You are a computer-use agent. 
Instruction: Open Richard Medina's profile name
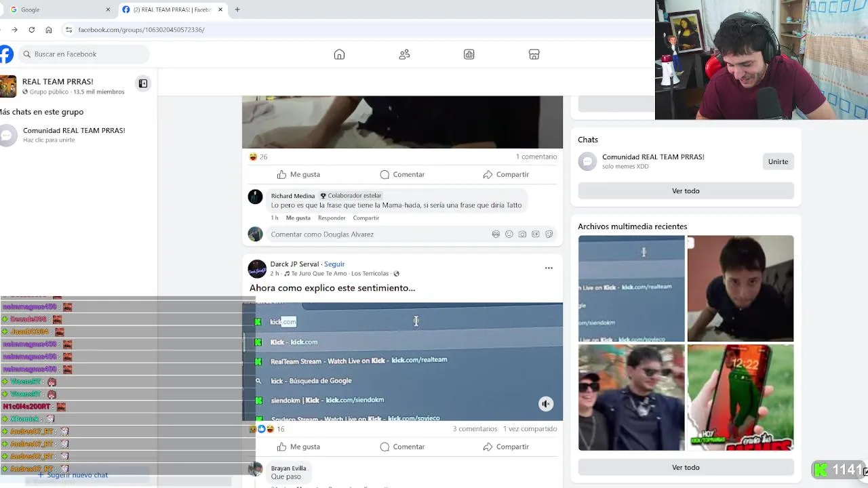(x=293, y=196)
